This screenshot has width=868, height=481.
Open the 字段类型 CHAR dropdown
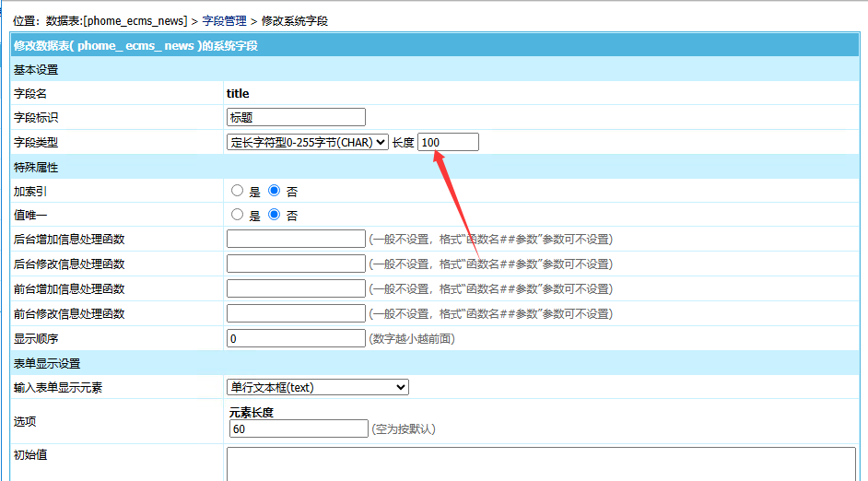308,142
